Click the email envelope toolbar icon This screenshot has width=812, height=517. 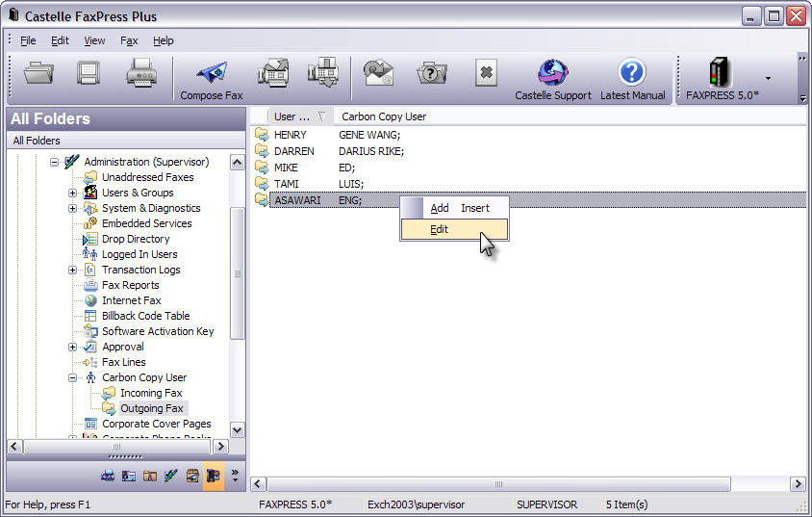378,72
